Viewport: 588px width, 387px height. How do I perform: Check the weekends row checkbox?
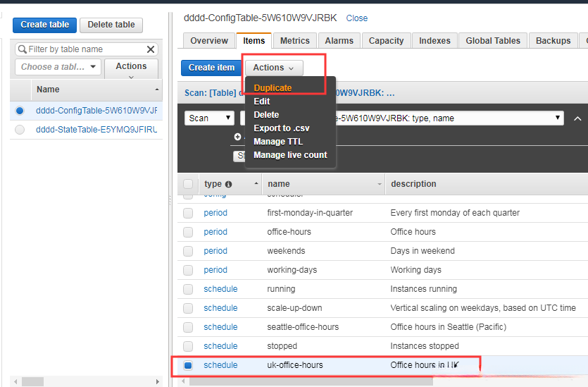[x=188, y=251]
